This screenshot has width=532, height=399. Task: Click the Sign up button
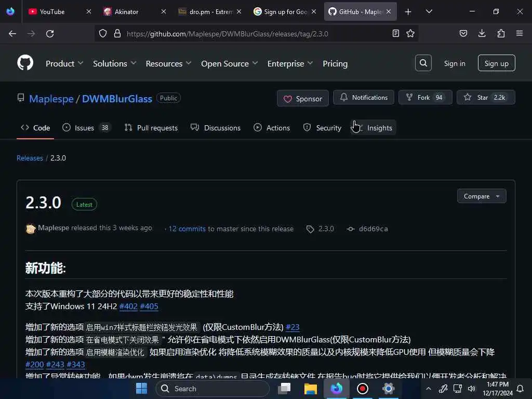(x=496, y=63)
